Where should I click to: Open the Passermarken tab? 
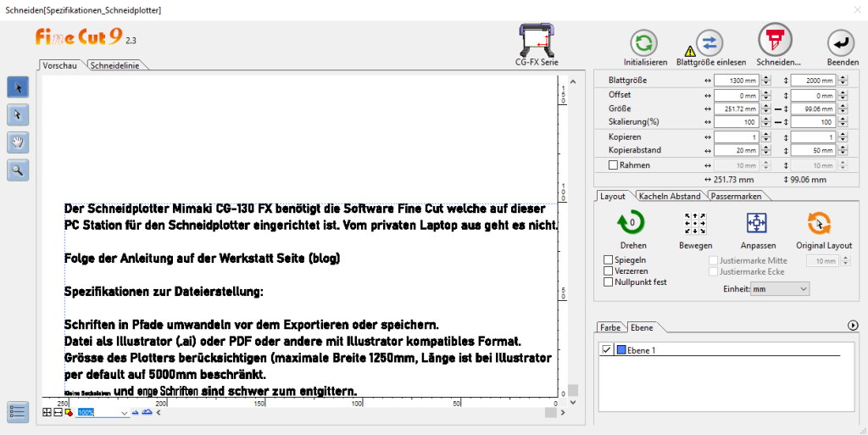[x=736, y=196]
